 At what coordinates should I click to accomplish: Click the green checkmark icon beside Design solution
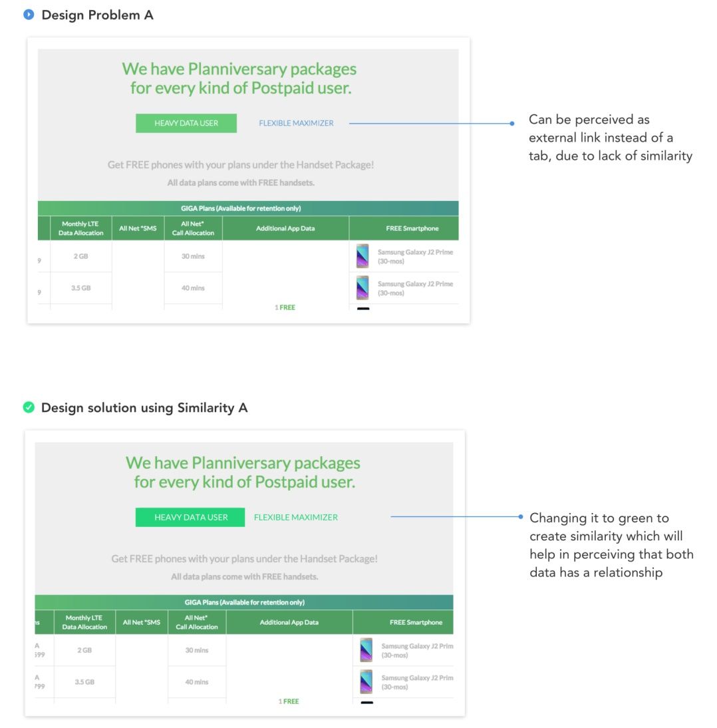29,407
